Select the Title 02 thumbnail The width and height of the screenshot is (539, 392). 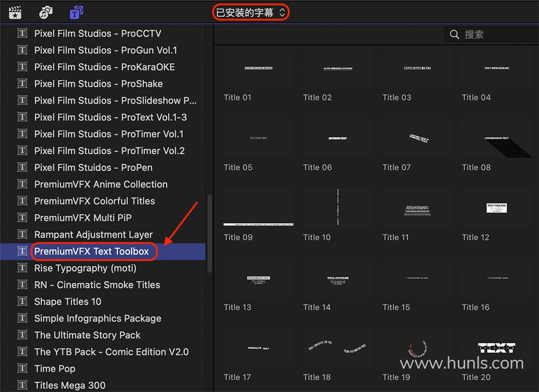338,68
